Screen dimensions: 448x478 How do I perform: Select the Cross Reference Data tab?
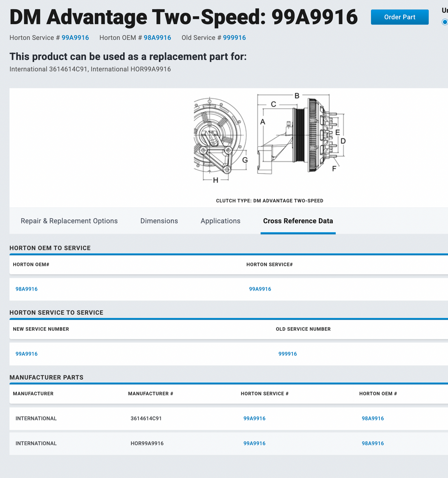click(298, 221)
